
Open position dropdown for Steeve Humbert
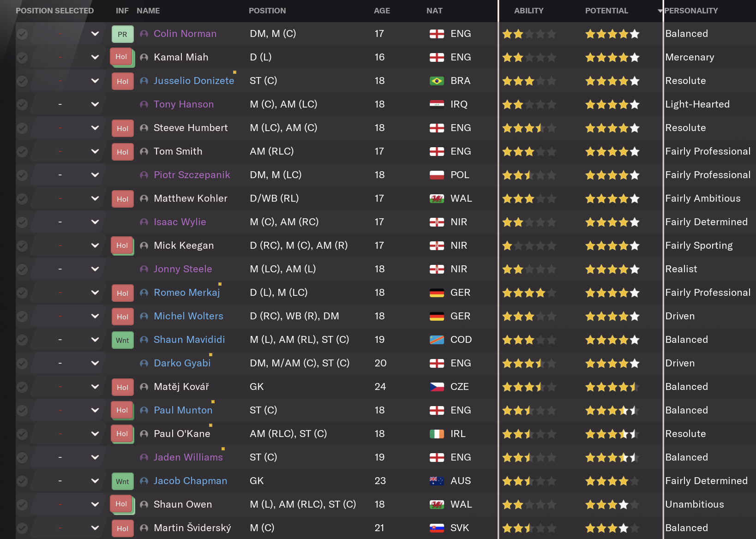click(x=95, y=128)
